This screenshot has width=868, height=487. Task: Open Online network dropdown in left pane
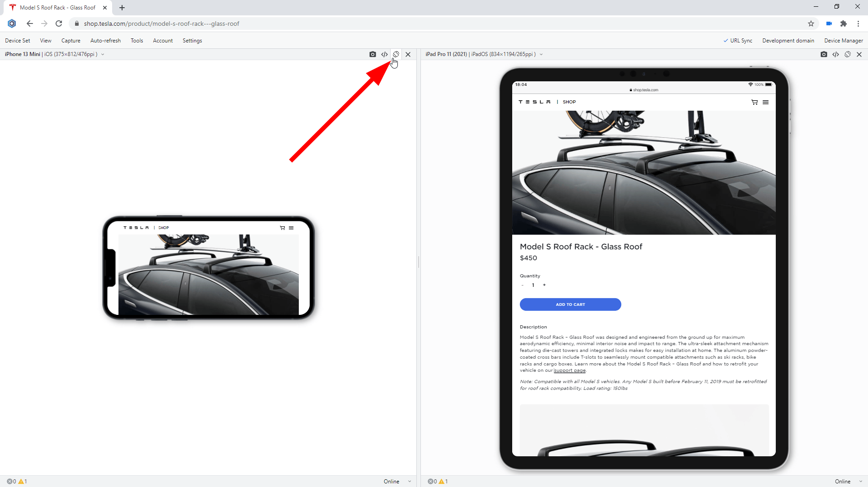pyautogui.click(x=397, y=482)
